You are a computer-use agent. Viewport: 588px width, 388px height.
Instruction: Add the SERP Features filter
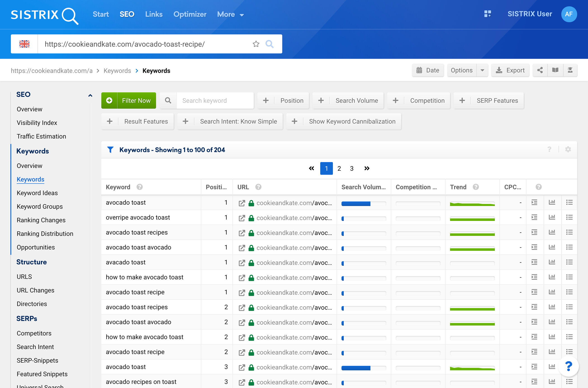(489, 101)
